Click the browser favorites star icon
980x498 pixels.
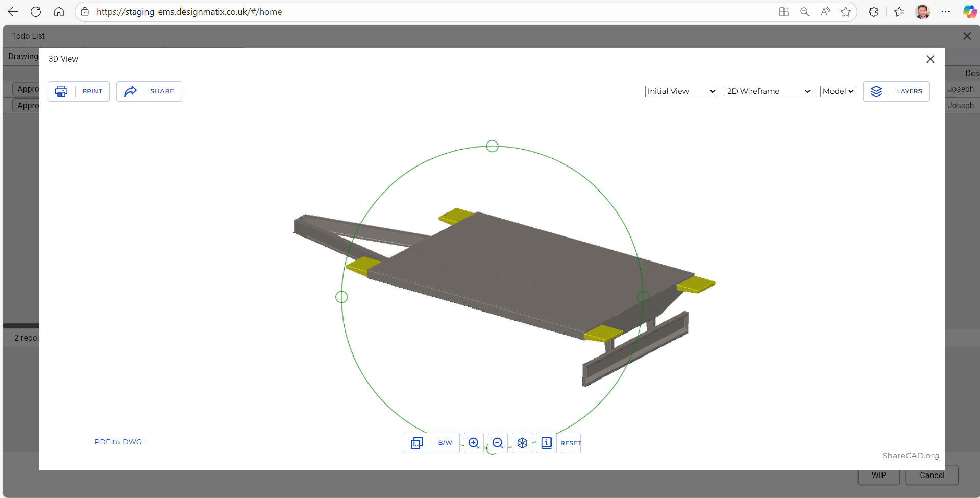coord(846,12)
